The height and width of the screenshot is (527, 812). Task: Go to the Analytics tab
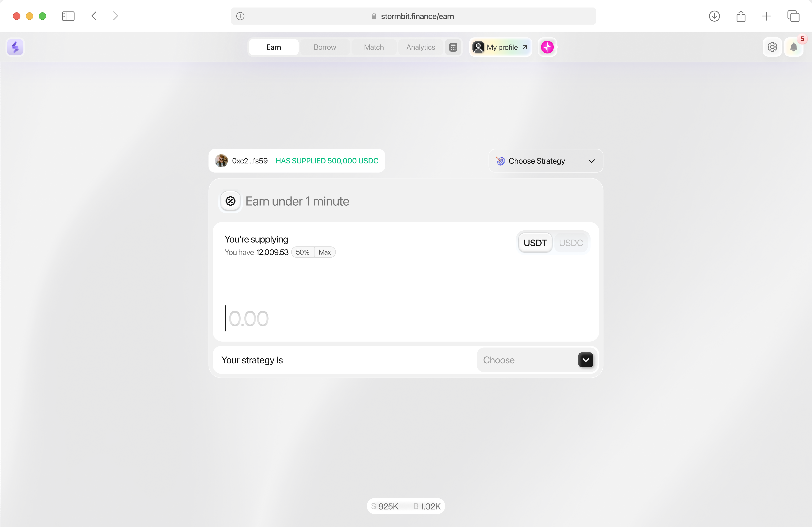point(420,47)
